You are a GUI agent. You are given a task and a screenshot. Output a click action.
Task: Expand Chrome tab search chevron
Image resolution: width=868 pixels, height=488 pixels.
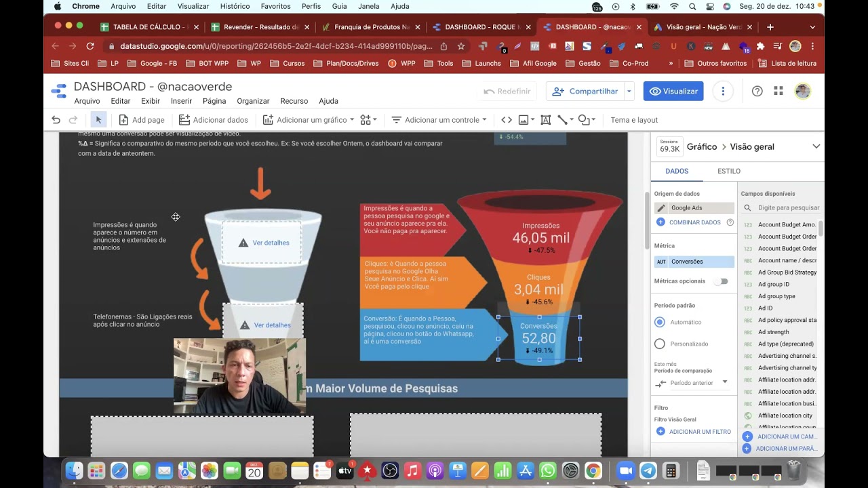point(812,27)
